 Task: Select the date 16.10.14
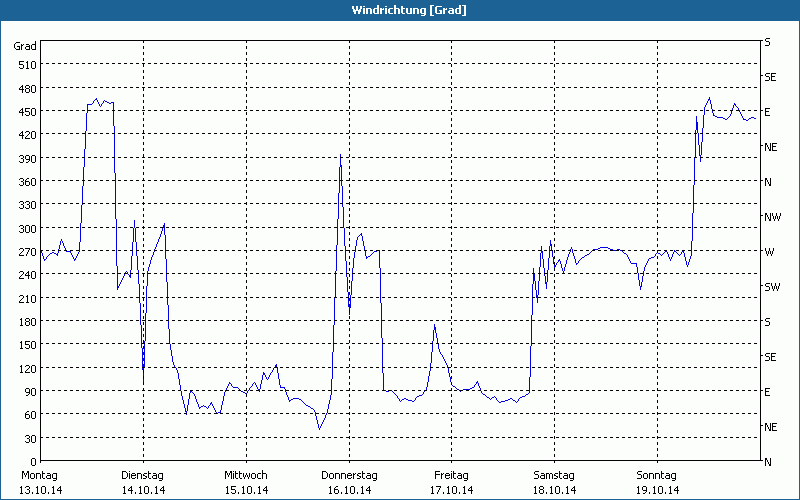349,490
